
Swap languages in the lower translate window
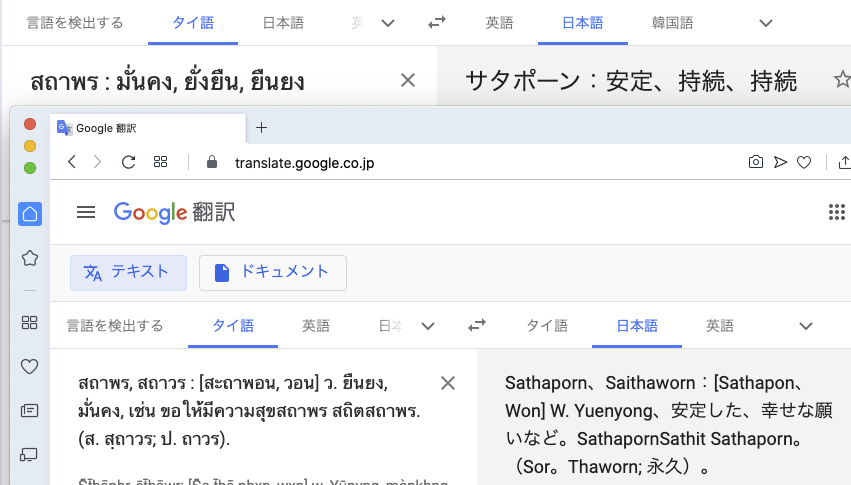pyautogui.click(x=477, y=325)
